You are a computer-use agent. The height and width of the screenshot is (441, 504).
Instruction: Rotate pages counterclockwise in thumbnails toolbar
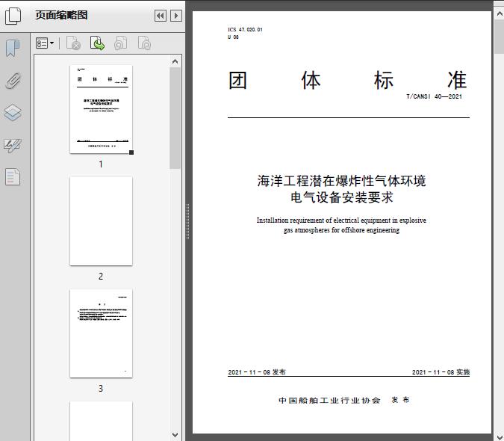pyautogui.click(x=120, y=44)
